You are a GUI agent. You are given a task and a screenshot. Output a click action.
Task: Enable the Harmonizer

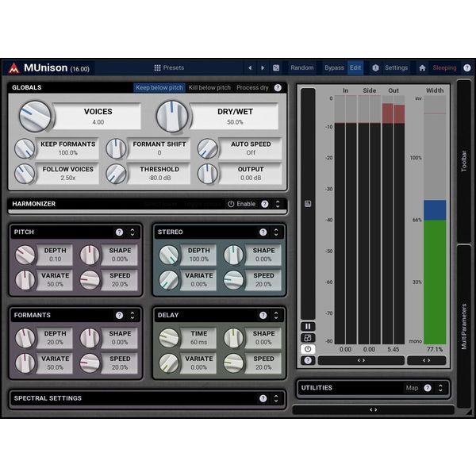(x=242, y=204)
